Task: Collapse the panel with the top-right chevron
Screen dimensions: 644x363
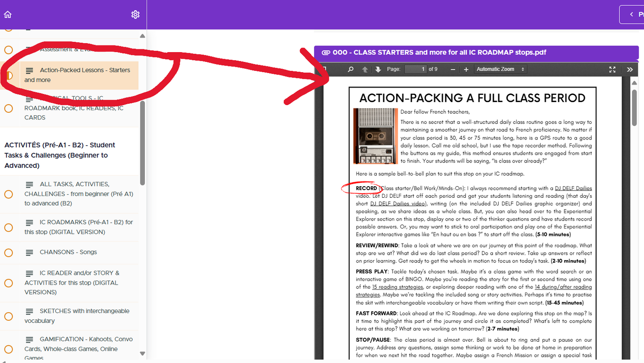Action: click(631, 14)
